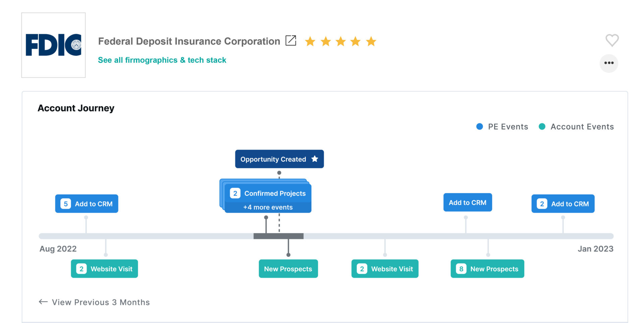Viewport: 644px width, 323px height.
Task: Click the Aug 2022 timeline label
Action: tap(58, 249)
